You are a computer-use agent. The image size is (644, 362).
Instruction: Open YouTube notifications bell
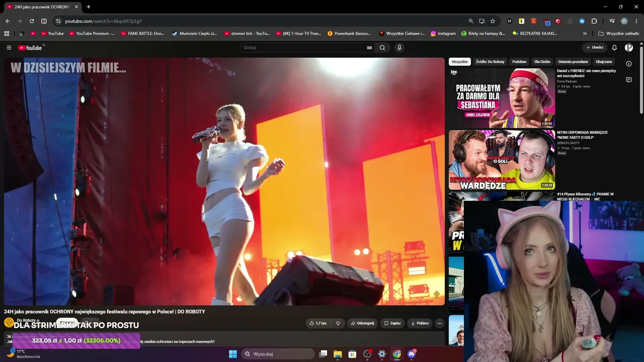click(x=614, y=48)
